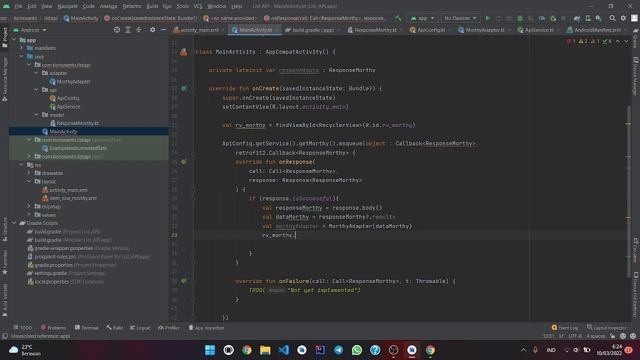
Task: Collapse the adapter package
Action: click(37, 73)
